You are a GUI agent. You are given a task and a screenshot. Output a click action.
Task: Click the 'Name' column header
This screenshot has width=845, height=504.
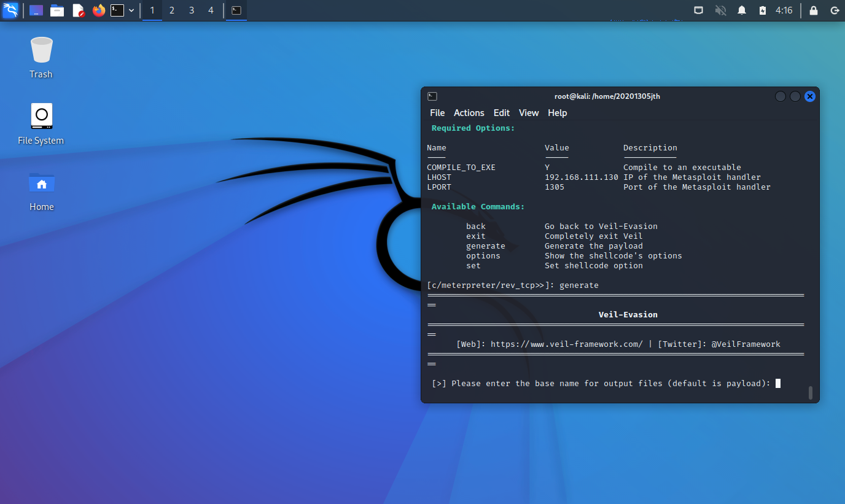point(437,148)
